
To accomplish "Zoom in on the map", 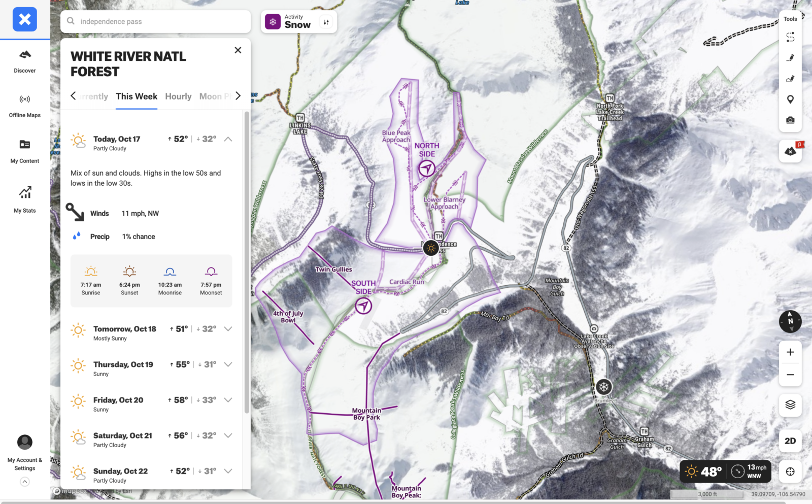I will point(790,352).
